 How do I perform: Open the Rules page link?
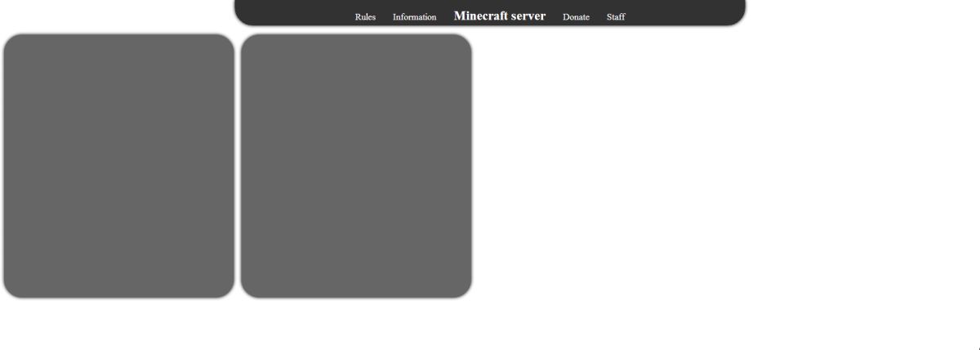(365, 17)
